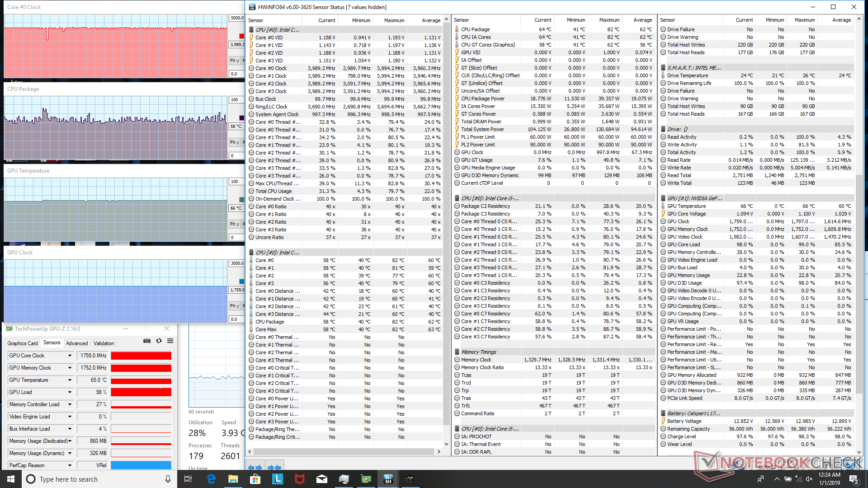Click the GPU-Z screenshot camera icon
The height and width of the screenshot is (488, 868).
147,341
